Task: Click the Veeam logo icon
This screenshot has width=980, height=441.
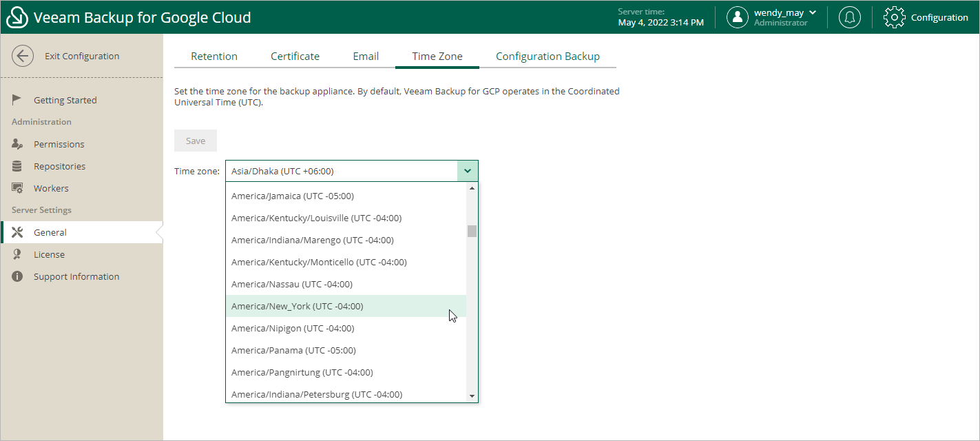Action: 17,17
